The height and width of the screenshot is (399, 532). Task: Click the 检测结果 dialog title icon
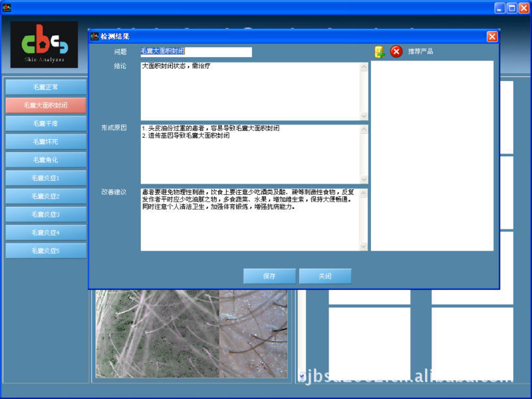[x=94, y=37]
